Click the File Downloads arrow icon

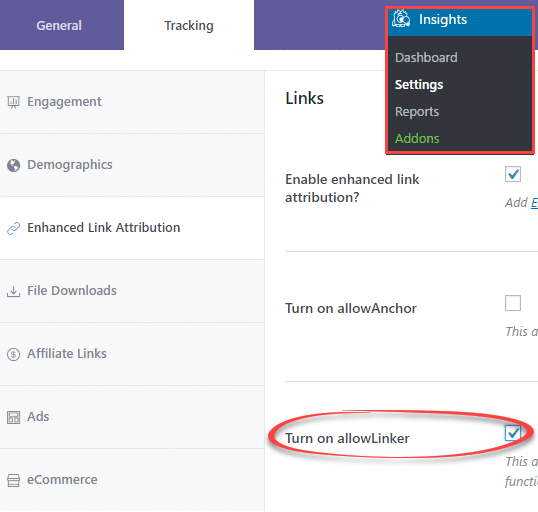[x=13, y=291]
